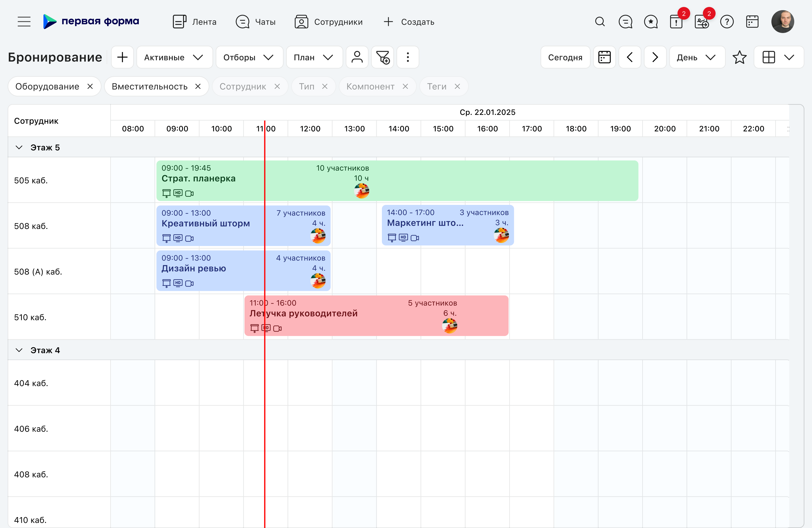Open the three-dot more options menu
The height and width of the screenshot is (528, 812).
pos(408,57)
